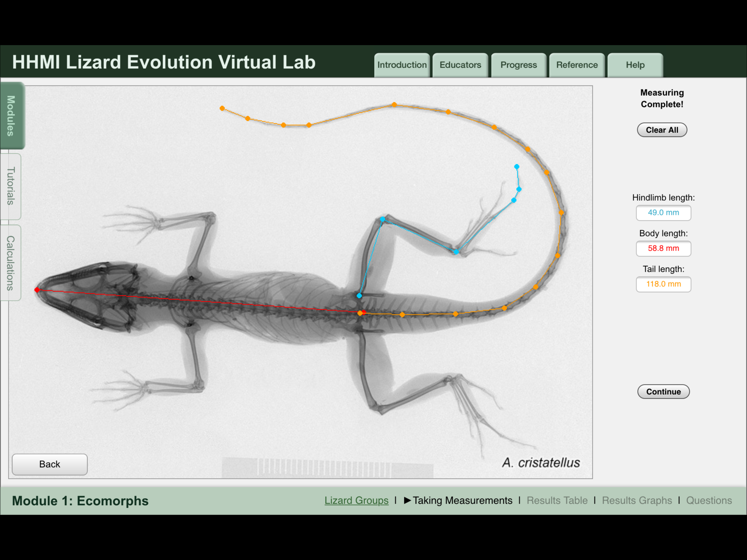Image resolution: width=747 pixels, height=560 pixels.
Task: Click the blue hip joint marker
Action: (359, 296)
